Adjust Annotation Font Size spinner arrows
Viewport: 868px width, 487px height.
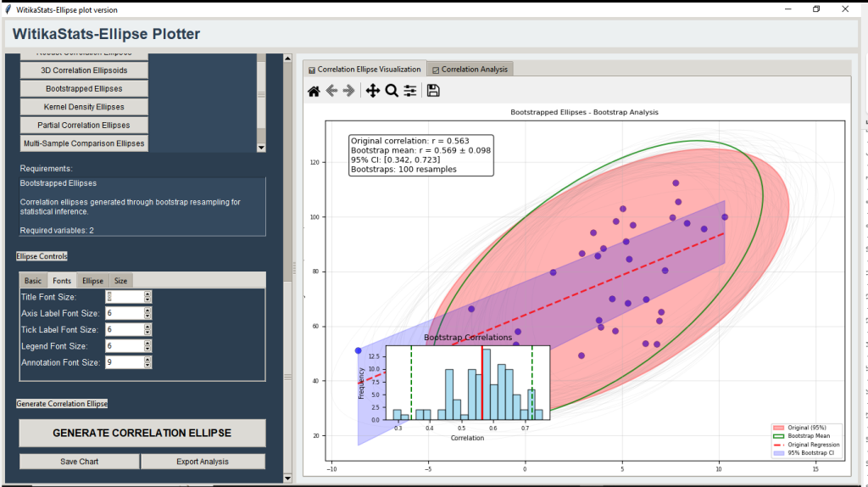147,362
